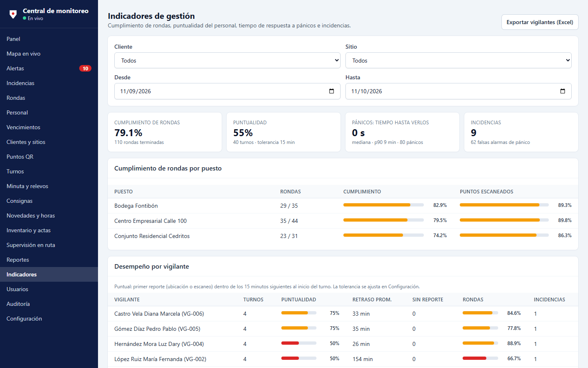Click the Cumplimiento de rondas 79.1% card
The width and height of the screenshot is (588, 368).
tap(165, 132)
